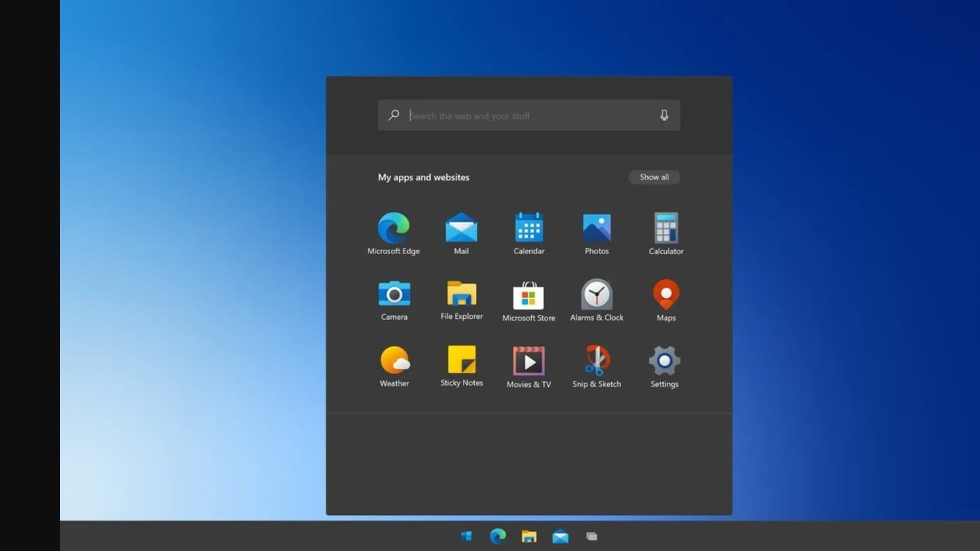Click the My apps and websites heading
This screenshot has width=980, height=551.
423,177
